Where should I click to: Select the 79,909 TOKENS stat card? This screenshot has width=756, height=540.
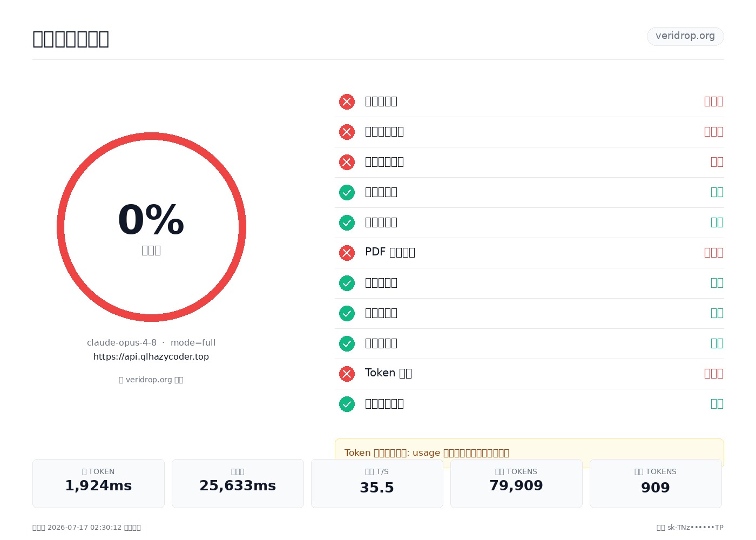point(516,483)
